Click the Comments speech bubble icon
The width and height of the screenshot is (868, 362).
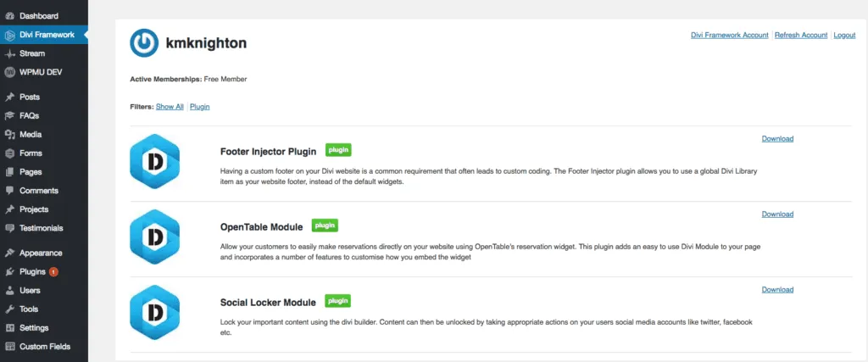pyautogui.click(x=9, y=191)
